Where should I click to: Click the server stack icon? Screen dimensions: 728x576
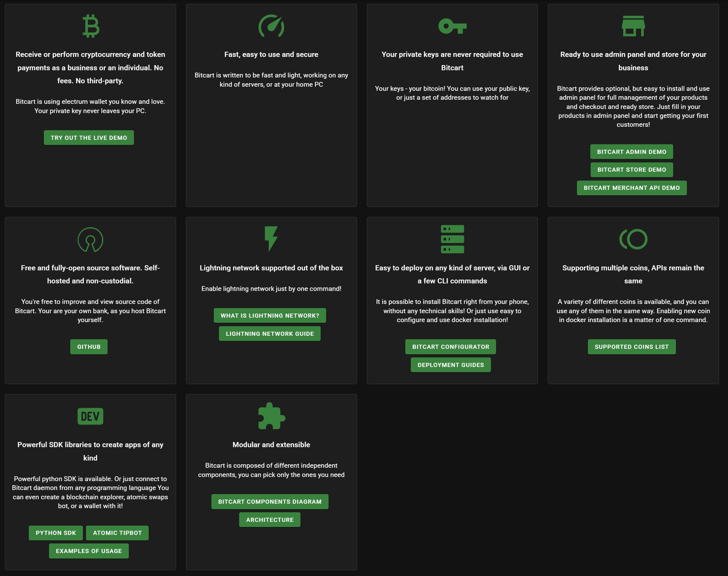[452, 239]
